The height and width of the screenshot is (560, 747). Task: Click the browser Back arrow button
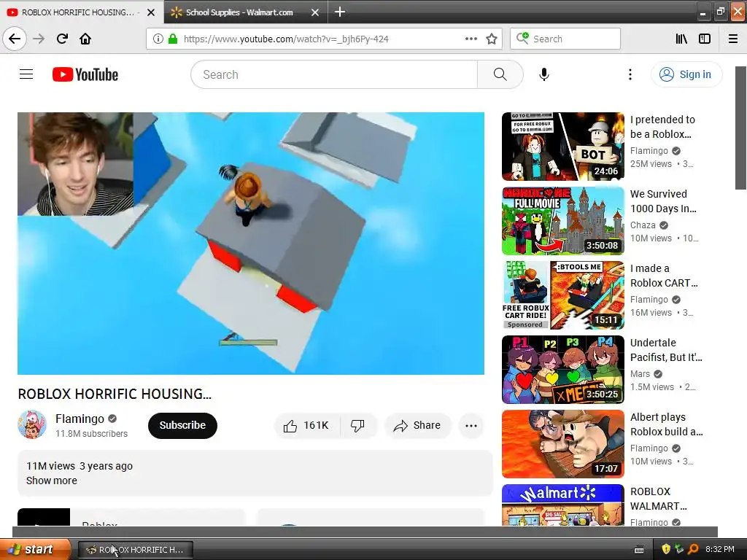click(15, 39)
